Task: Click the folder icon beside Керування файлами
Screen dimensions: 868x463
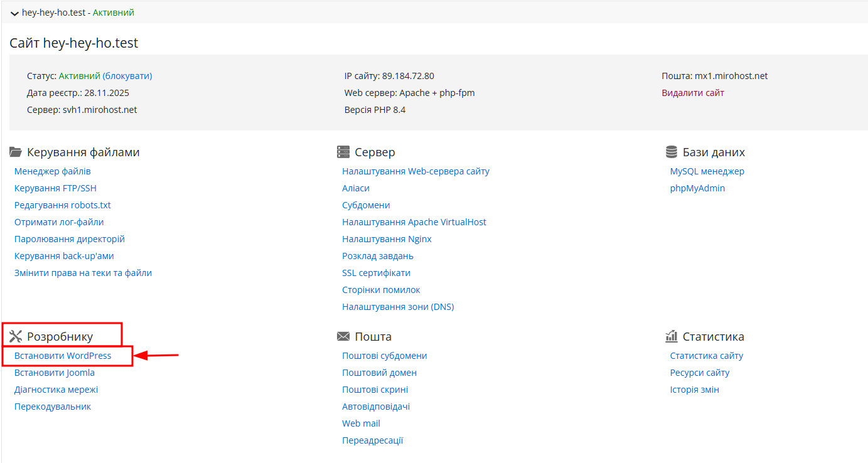Action: tap(15, 151)
